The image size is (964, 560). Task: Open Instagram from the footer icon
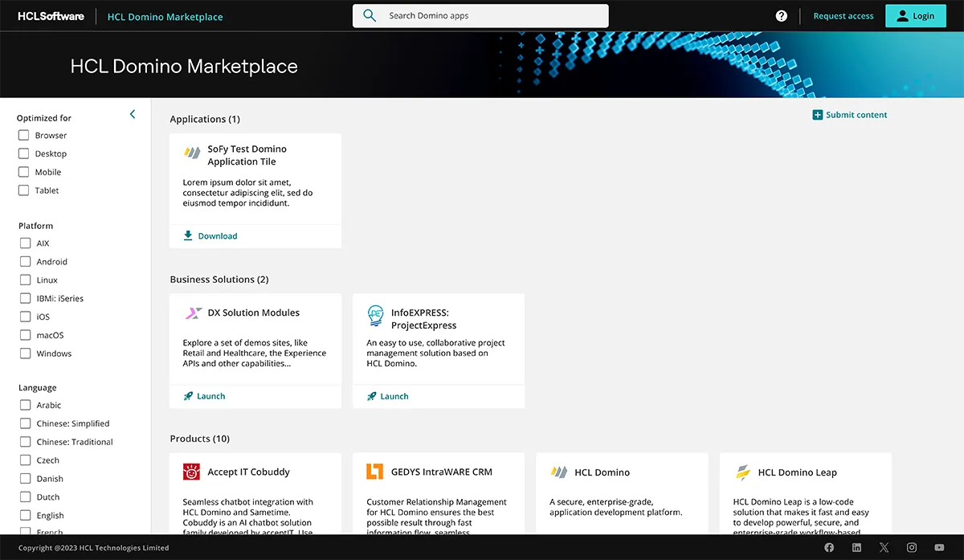(x=911, y=547)
